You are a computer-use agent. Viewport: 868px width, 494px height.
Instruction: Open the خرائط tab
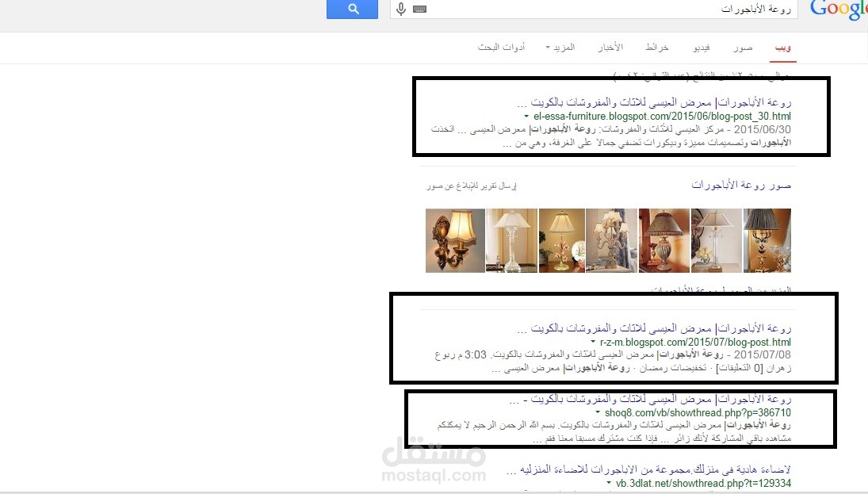point(656,48)
